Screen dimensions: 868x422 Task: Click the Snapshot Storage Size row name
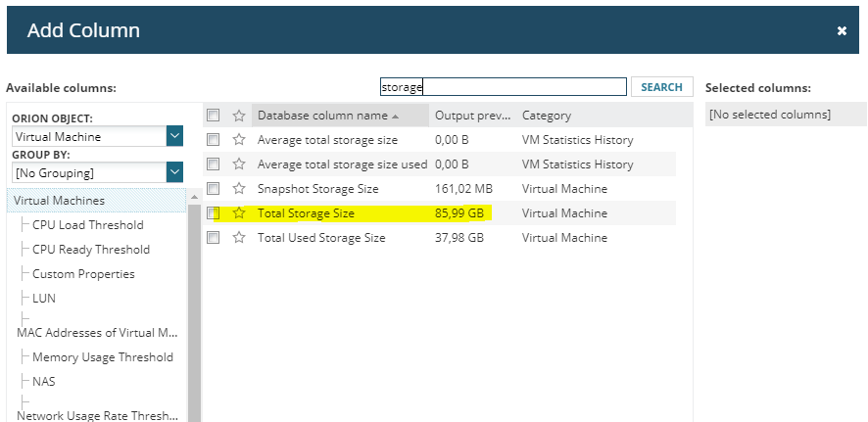[317, 189]
